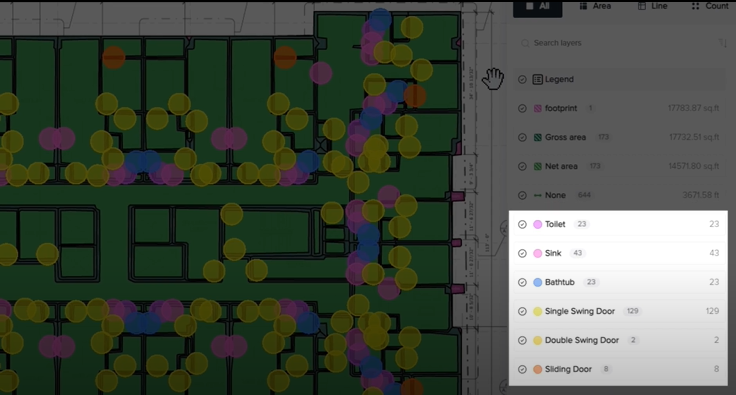Open the Double Swing Door swatch

click(x=537, y=341)
